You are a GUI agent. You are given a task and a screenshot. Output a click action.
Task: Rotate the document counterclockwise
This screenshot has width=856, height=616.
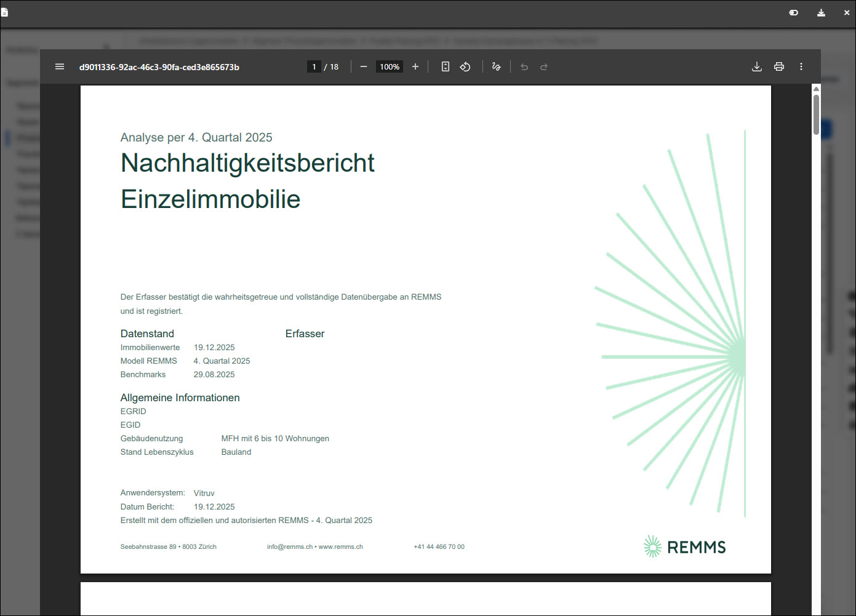point(465,66)
